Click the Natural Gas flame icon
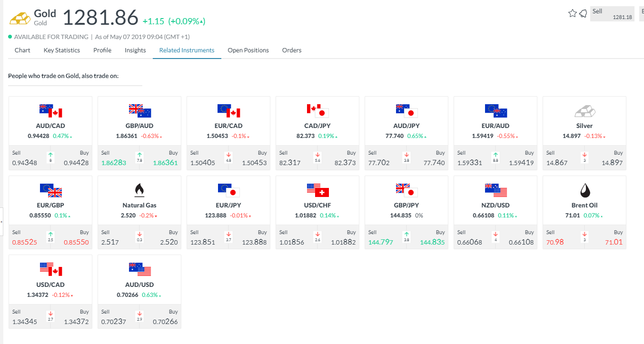The image size is (644, 344). coord(139,190)
